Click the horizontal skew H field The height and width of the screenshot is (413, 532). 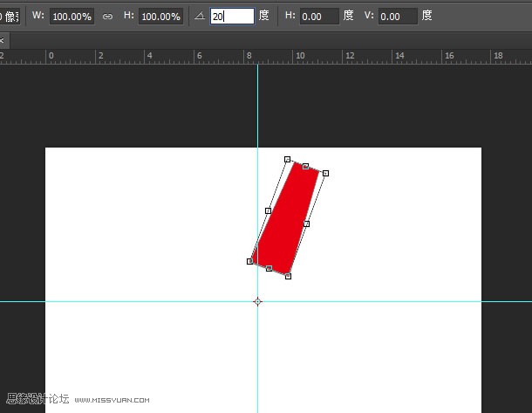[x=318, y=17]
